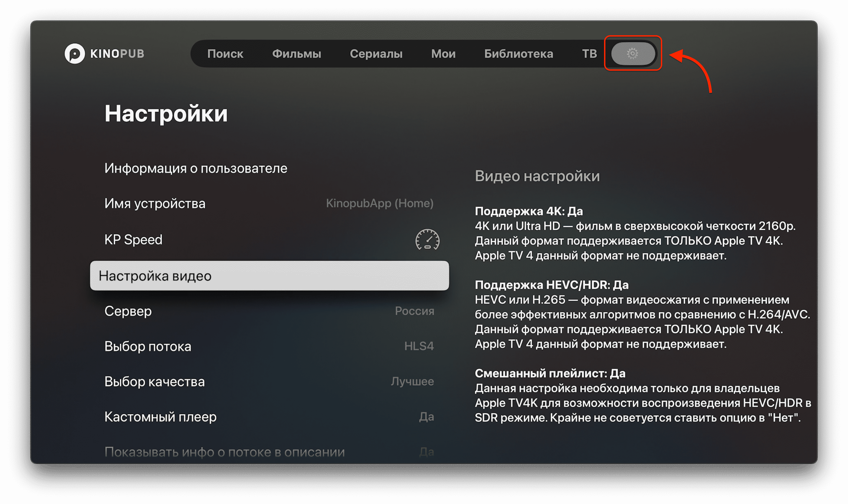Switch to the Мои tab
The image size is (848, 504).
tap(443, 54)
